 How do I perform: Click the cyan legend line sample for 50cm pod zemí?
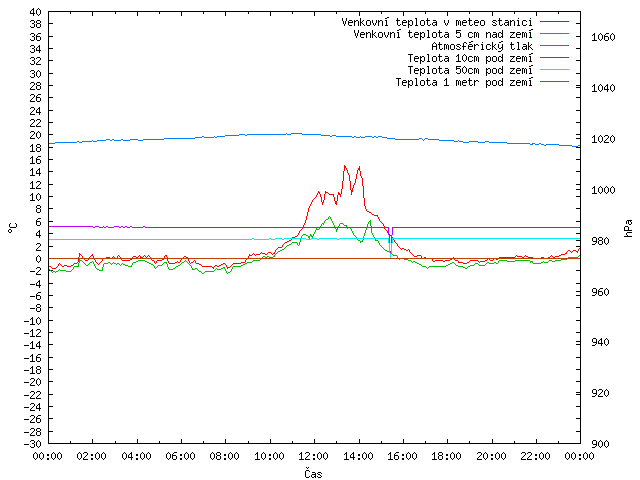coord(554,69)
